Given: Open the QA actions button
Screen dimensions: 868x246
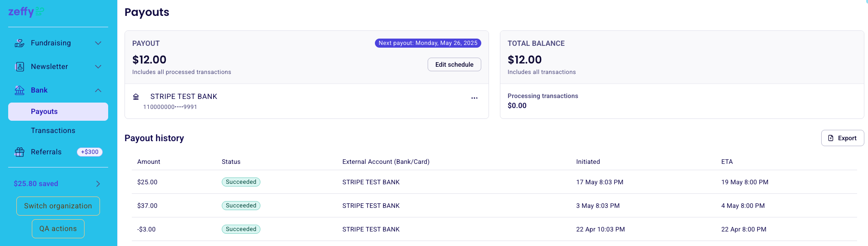Looking at the screenshot, I should point(58,229).
